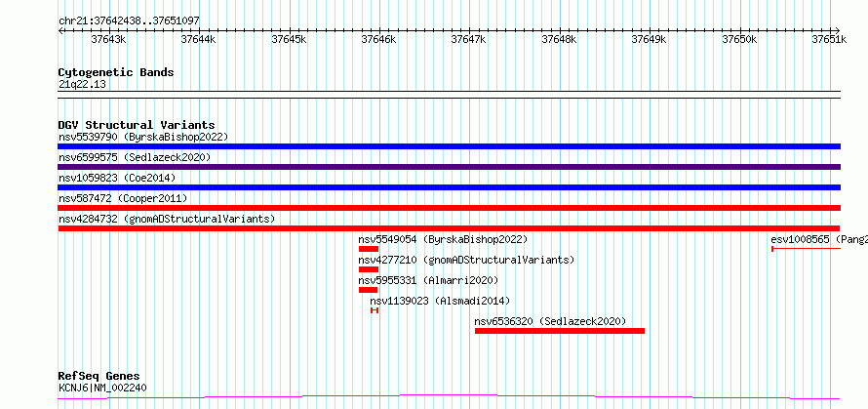Select the short red bar under nsv5549054
868x409 pixels.
point(368,249)
